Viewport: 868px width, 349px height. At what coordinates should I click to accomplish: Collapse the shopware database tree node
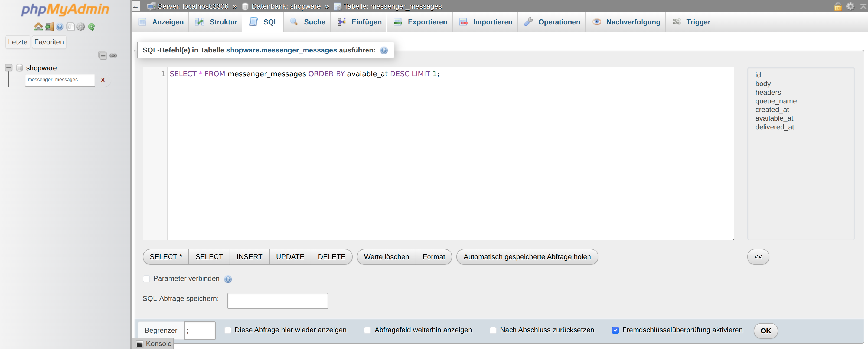(9, 68)
